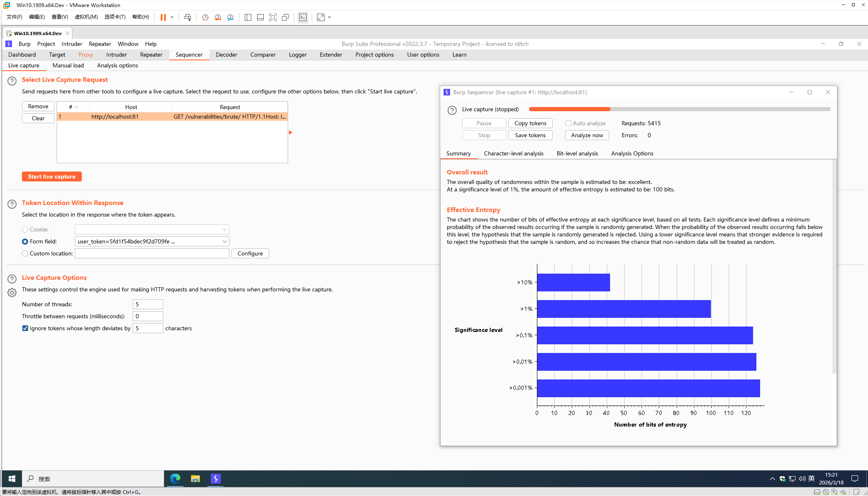Viewport: 868px width, 496px height.
Task: Click the take snapshot clock icon
Action: (x=205, y=17)
